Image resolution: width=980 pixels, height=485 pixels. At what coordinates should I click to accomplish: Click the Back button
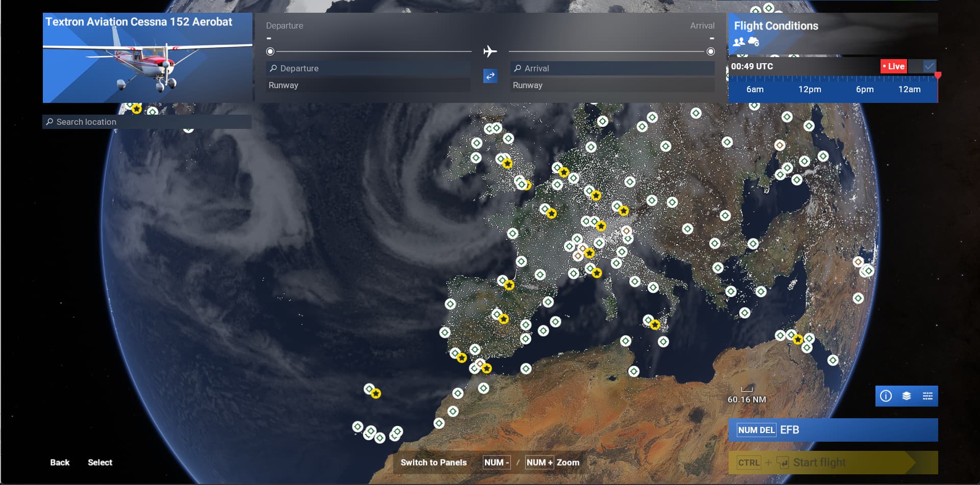[60, 463]
